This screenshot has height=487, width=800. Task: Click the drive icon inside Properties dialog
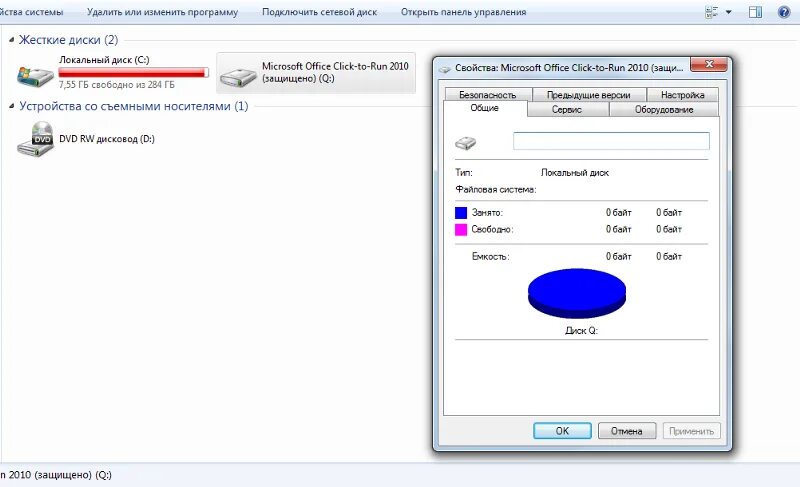[x=465, y=143]
